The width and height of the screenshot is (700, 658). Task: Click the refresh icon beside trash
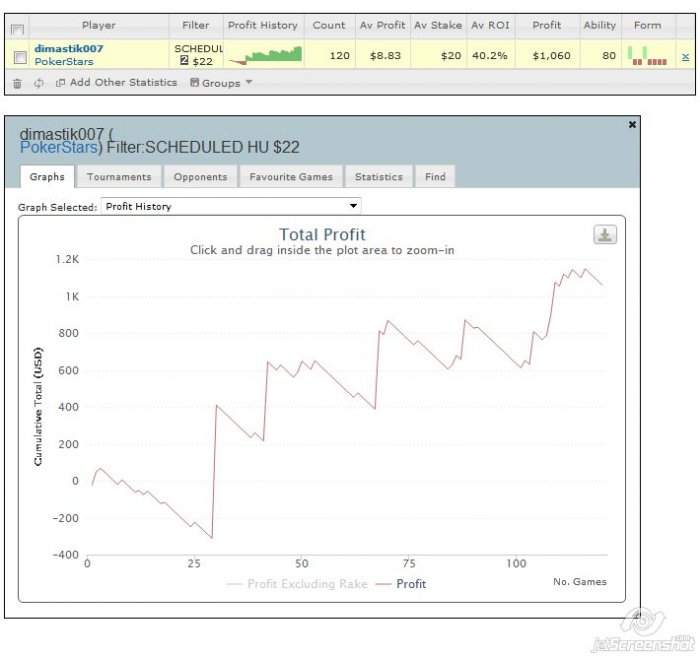click(x=39, y=83)
